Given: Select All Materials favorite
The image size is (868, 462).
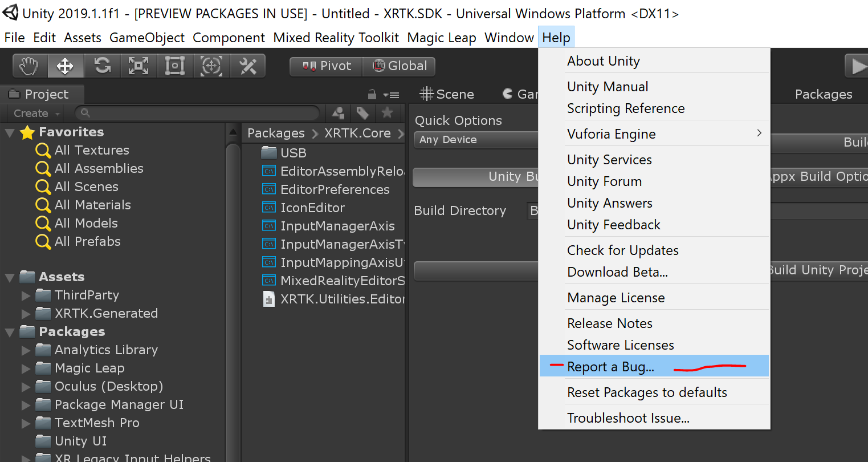Looking at the screenshot, I should pyautogui.click(x=92, y=205).
